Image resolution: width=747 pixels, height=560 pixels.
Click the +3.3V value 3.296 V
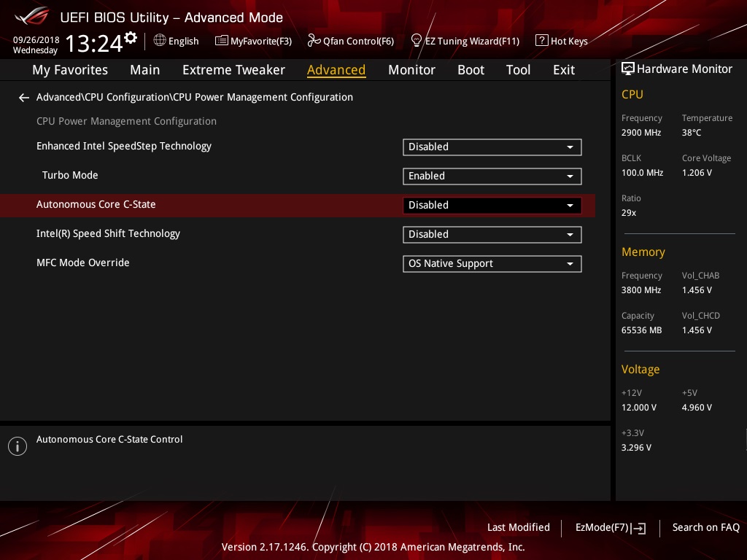click(636, 448)
